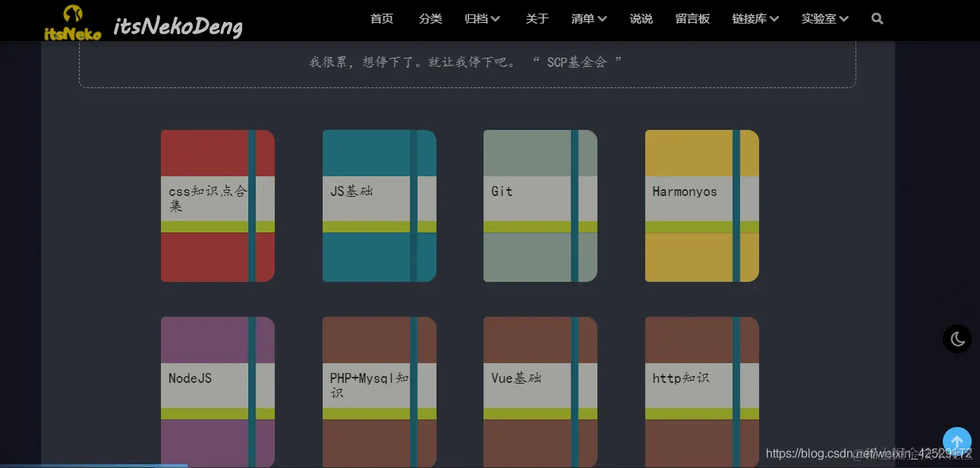The image size is (980, 468).
Task: Open the NodeJS notebook
Action: tap(217, 391)
